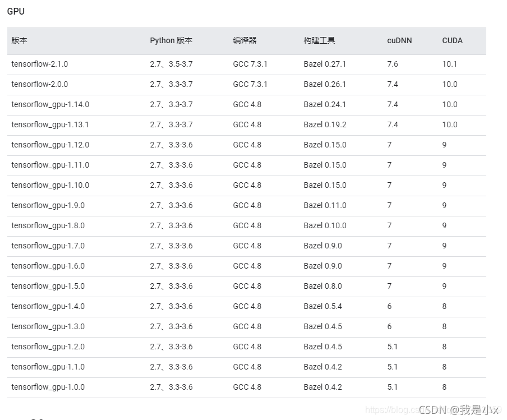The height and width of the screenshot is (420, 507).
Task: Click CUDA 10.0 in tensorflow_gpu-1.13.1 row
Action: [x=450, y=124]
